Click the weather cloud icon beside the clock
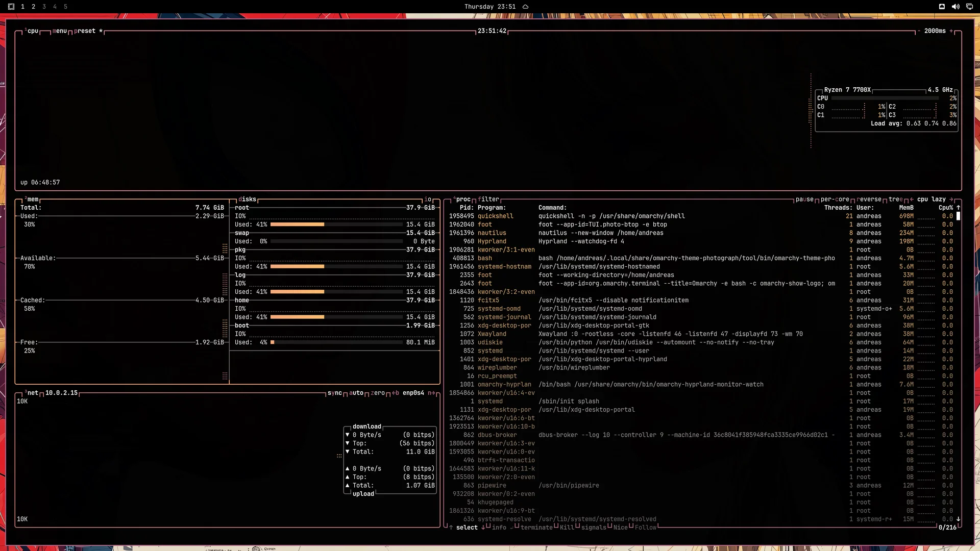 tap(525, 7)
